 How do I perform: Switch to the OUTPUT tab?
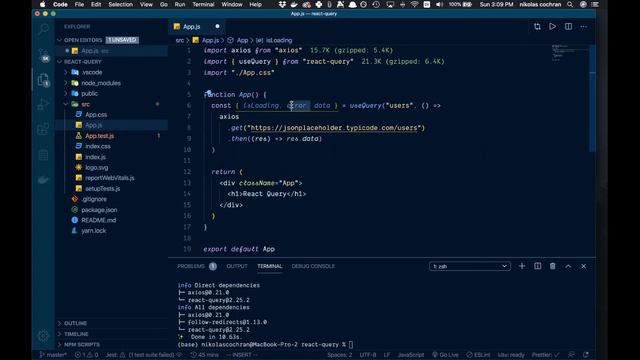click(237, 266)
